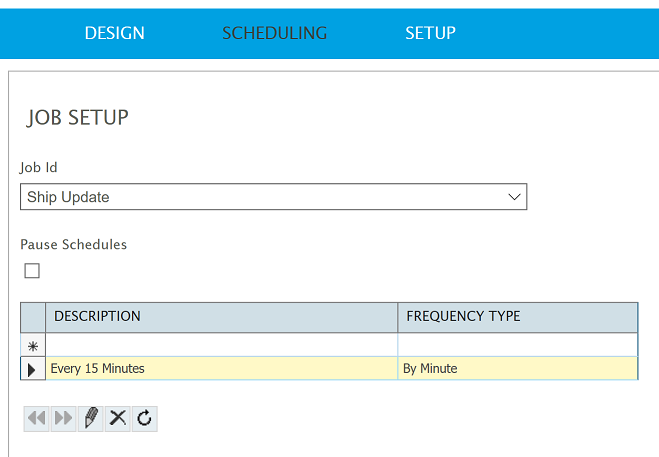The height and width of the screenshot is (457, 659).
Task: Select the row arrow for Every 15 Minutes
Action: pos(33,369)
